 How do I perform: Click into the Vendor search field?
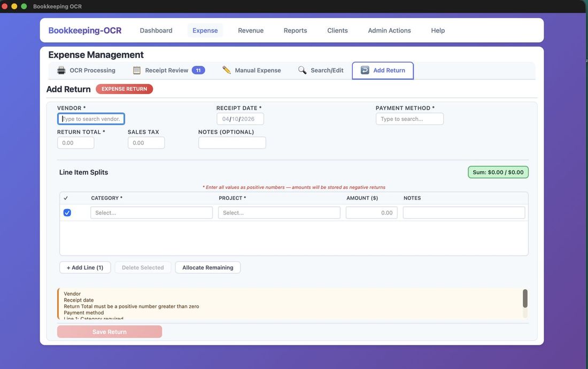(x=91, y=118)
